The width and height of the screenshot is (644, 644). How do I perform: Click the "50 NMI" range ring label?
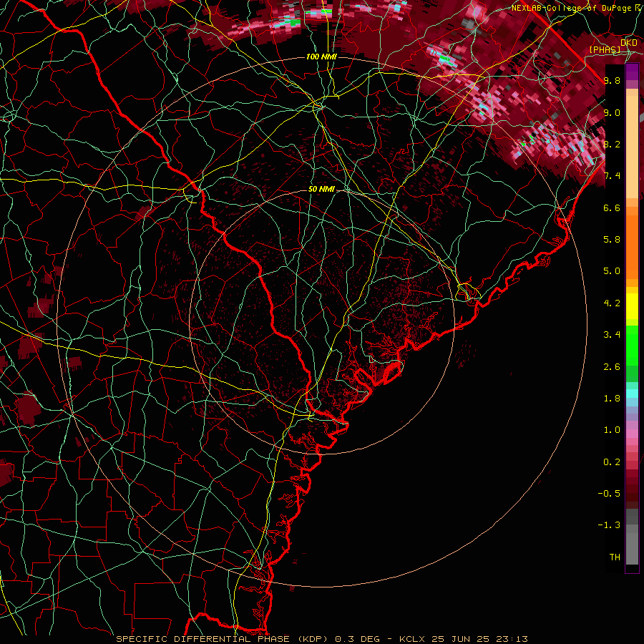pyautogui.click(x=321, y=189)
